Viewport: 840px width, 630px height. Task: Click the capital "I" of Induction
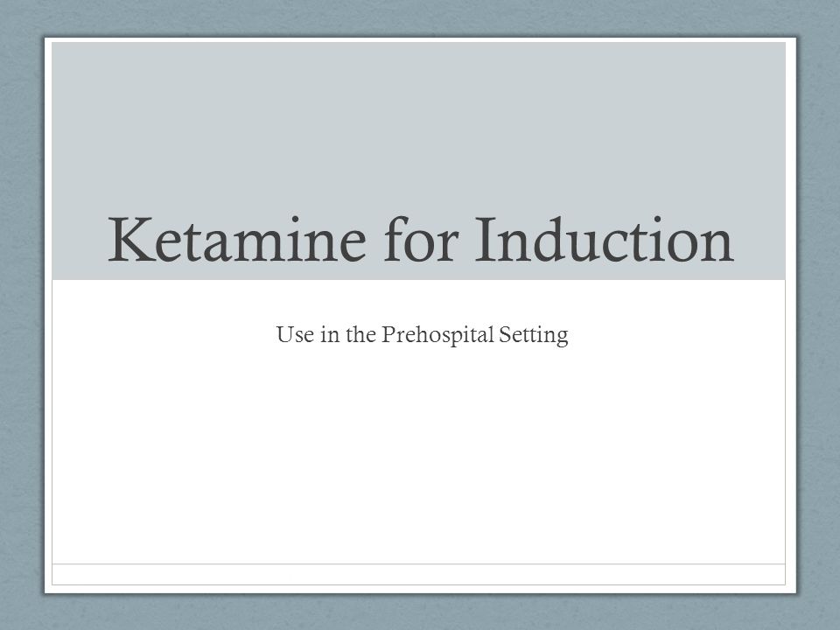485,240
